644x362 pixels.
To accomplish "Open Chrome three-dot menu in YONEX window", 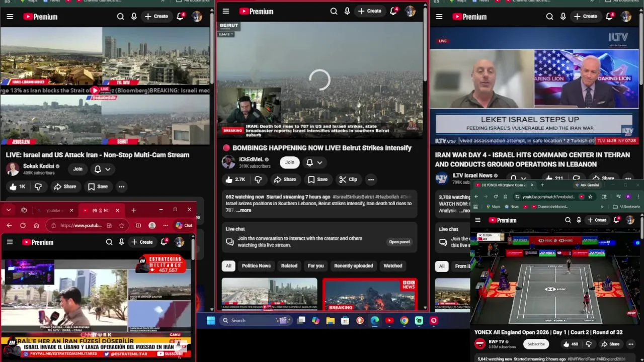I will 638,197.
